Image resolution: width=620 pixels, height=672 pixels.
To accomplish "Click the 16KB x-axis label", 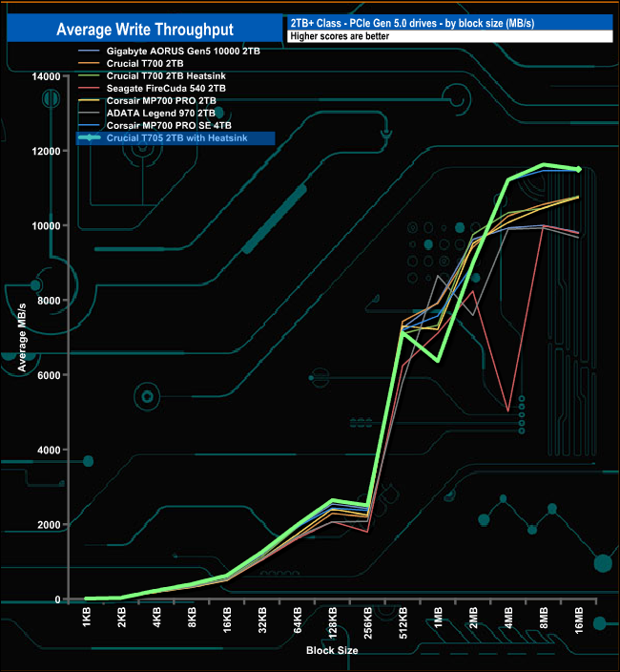I will click(x=227, y=619).
